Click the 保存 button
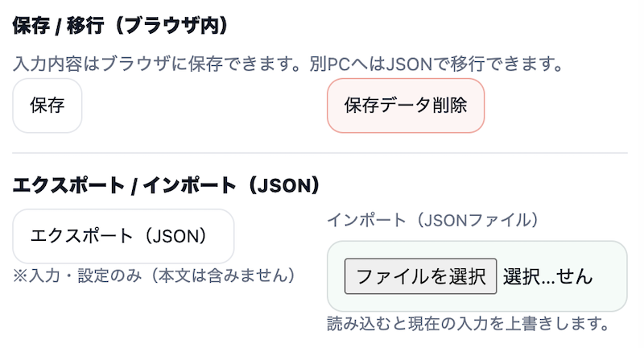Viewport: 644px width, 348px height. click(47, 106)
